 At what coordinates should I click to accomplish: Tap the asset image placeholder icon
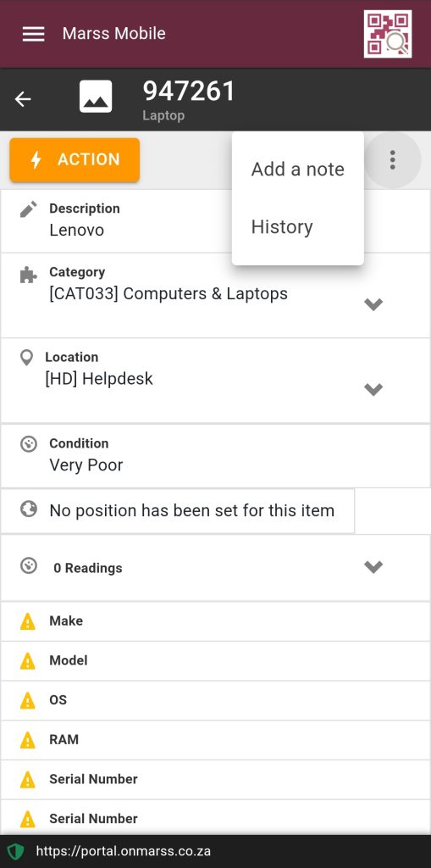(96, 97)
